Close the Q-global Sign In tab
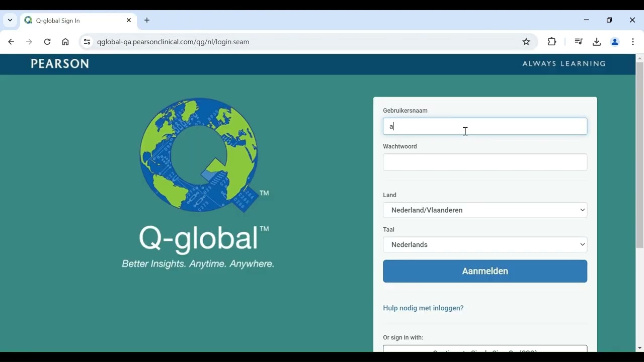Image resolution: width=644 pixels, height=362 pixels. [x=129, y=21]
